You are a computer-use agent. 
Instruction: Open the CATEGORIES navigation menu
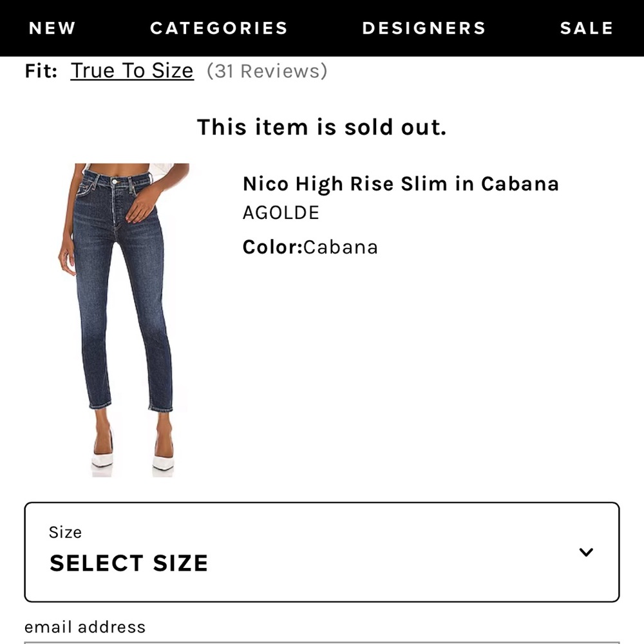[218, 28]
